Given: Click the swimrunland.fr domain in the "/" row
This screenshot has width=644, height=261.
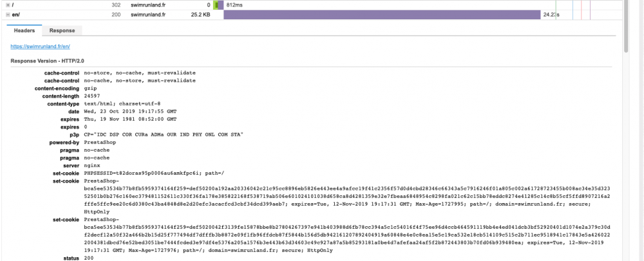Looking at the screenshot, I should coord(148,5).
